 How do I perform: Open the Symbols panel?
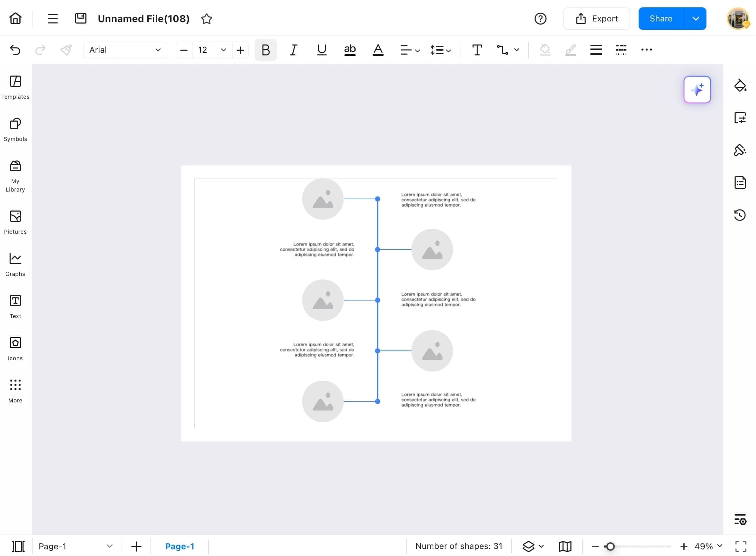pos(15,129)
